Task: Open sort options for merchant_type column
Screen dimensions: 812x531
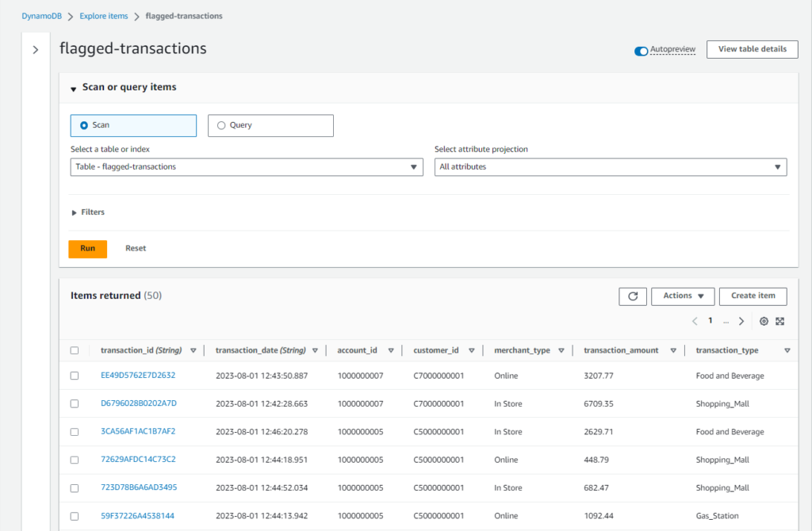Action: coord(561,350)
